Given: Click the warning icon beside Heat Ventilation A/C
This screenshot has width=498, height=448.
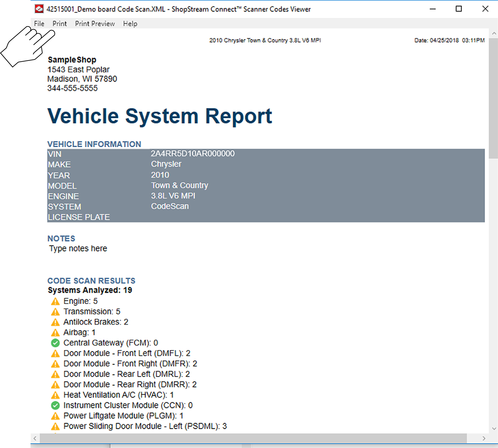Looking at the screenshot, I should 55,395.
